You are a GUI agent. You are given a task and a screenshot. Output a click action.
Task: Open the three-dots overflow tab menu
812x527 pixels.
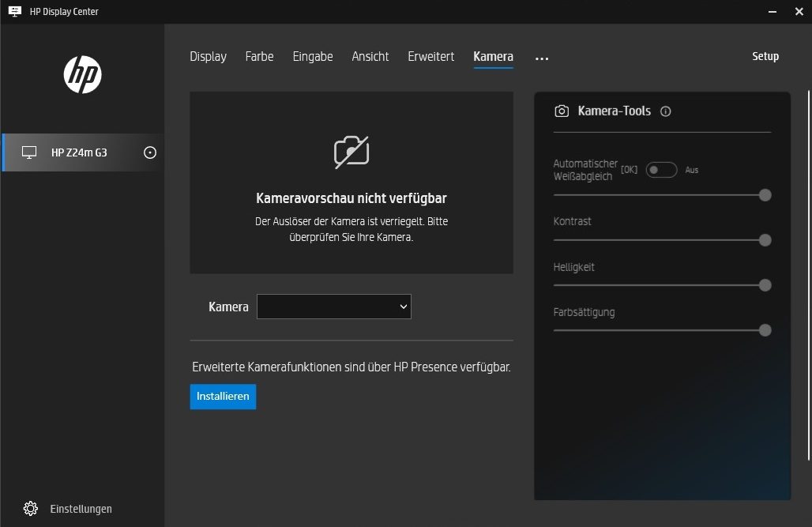[x=541, y=58]
